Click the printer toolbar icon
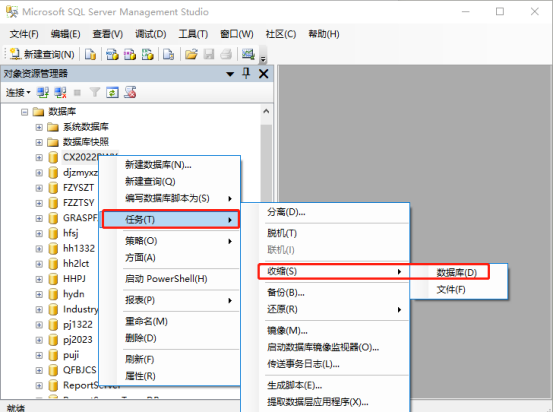Image resolution: width=554 pixels, height=412 pixels. 226,54
